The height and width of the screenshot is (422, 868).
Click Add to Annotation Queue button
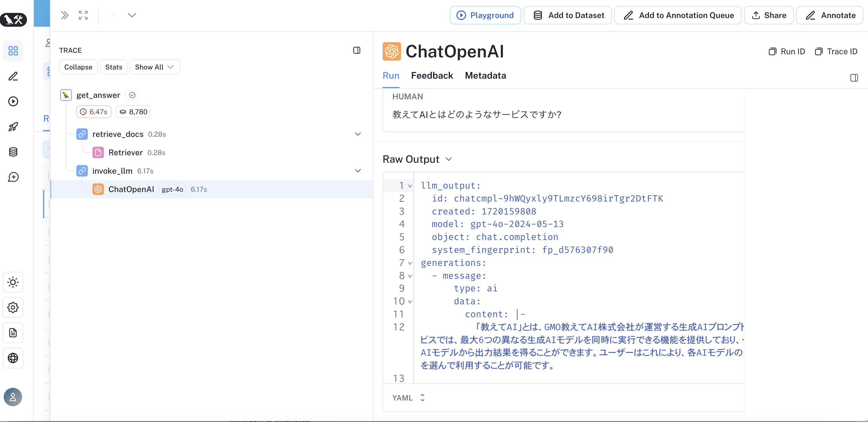[x=678, y=15]
